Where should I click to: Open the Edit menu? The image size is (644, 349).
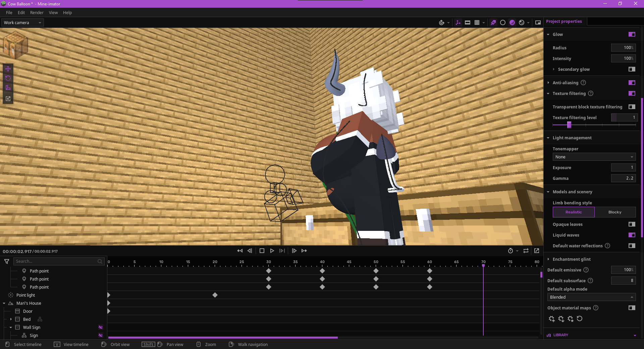pos(21,12)
